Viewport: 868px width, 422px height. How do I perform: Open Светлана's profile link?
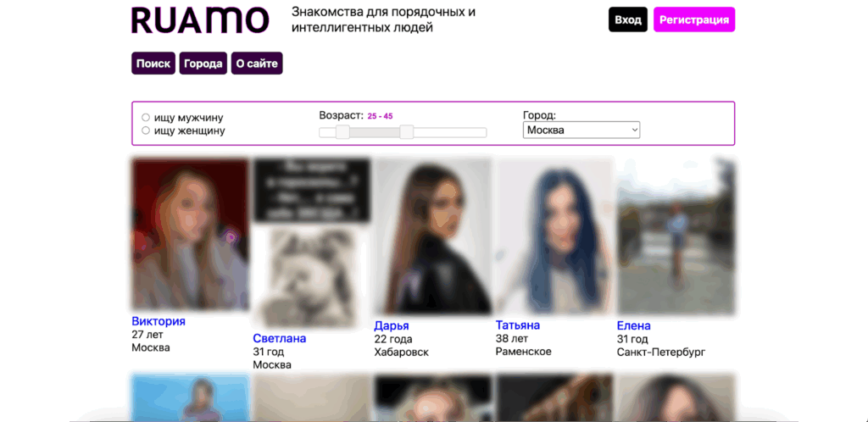point(280,338)
